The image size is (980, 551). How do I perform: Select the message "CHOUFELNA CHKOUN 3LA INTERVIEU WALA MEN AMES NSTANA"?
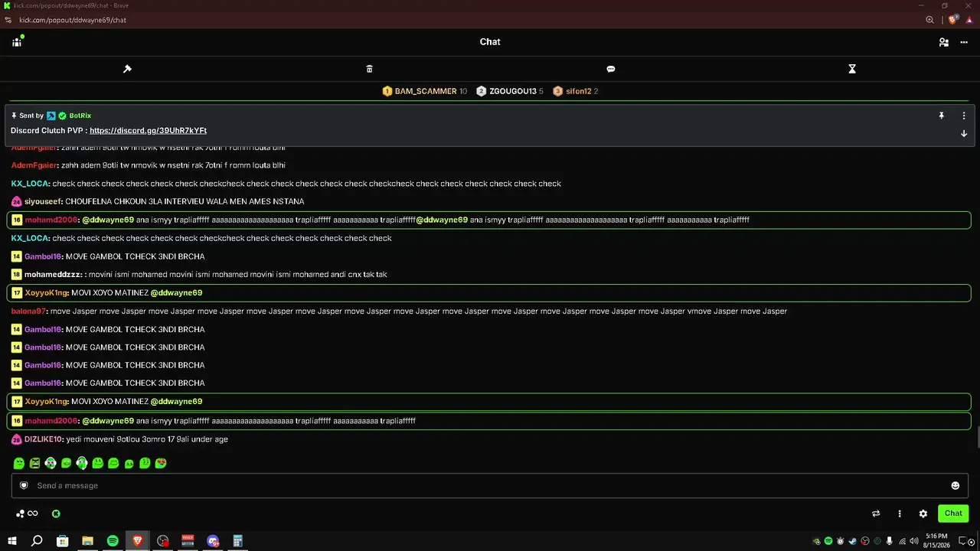pos(185,201)
